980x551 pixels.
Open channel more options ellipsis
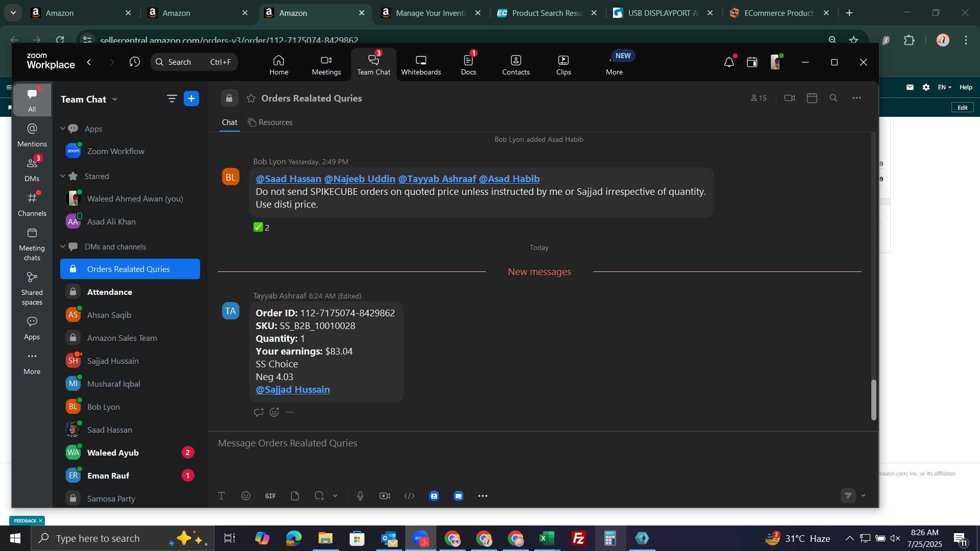click(857, 98)
